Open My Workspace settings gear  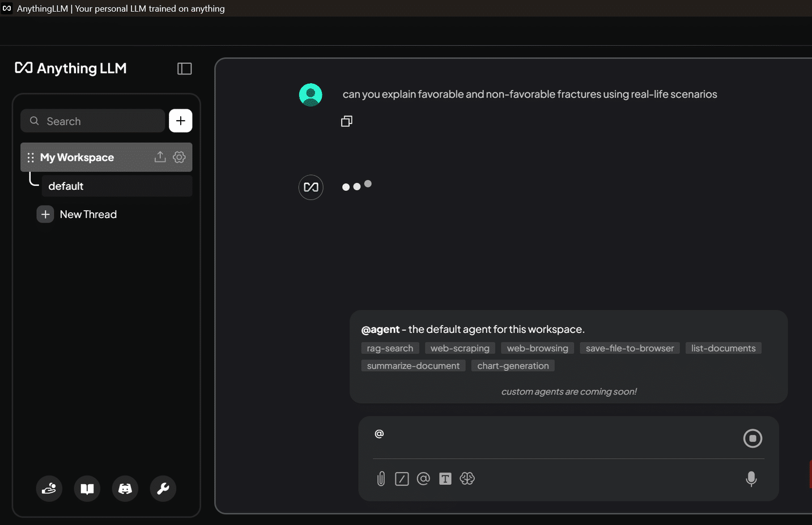pos(180,157)
